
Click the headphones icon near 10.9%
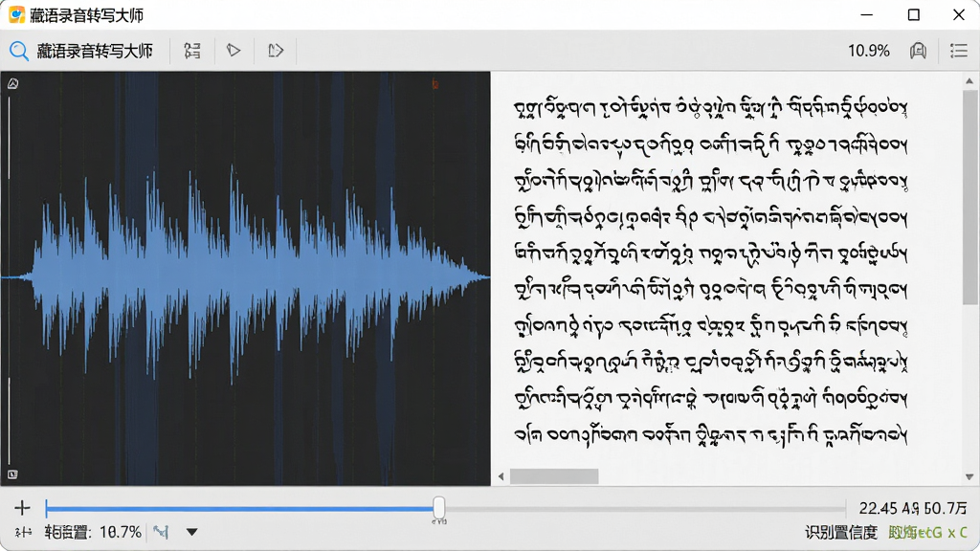coord(918,51)
